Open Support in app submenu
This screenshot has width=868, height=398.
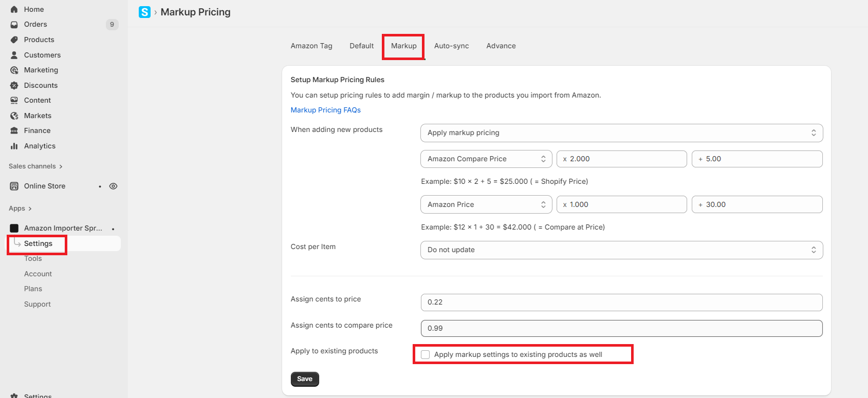[38, 304]
